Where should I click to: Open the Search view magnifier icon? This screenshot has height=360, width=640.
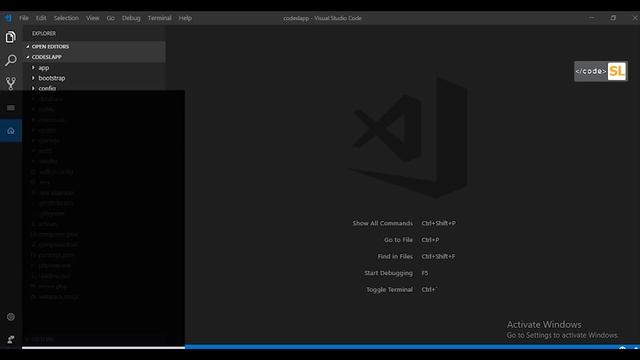11,60
